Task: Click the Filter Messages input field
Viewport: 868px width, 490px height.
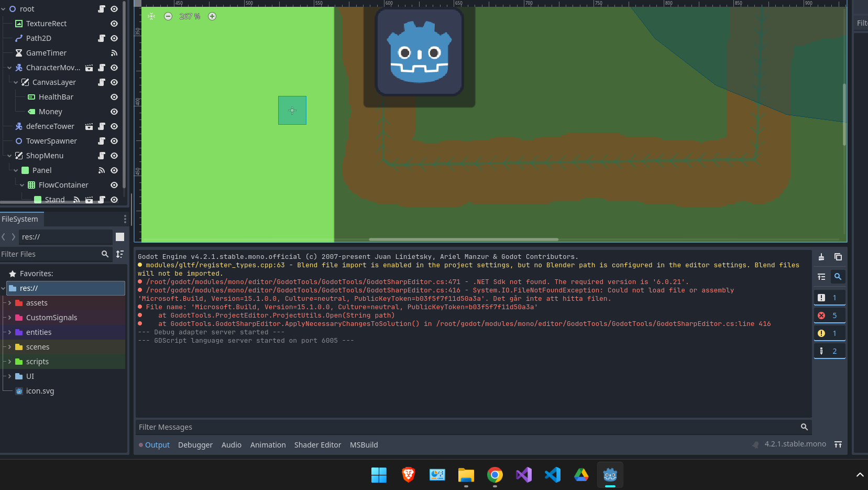Action: pyautogui.click(x=466, y=427)
